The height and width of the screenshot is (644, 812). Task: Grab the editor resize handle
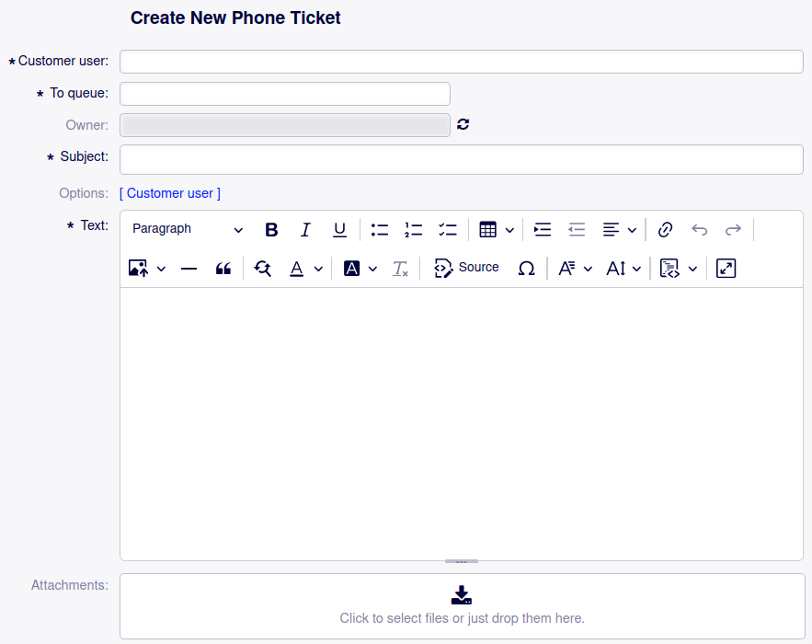(462, 561)
